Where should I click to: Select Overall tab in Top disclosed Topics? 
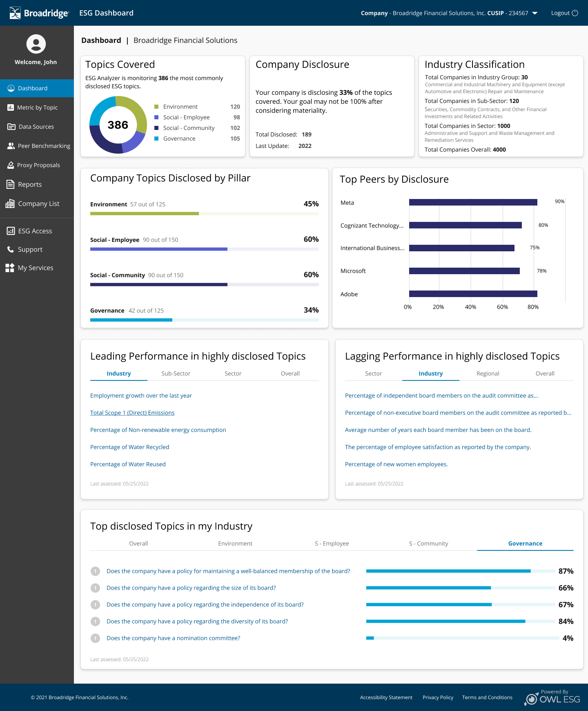[x=138, y=543]
